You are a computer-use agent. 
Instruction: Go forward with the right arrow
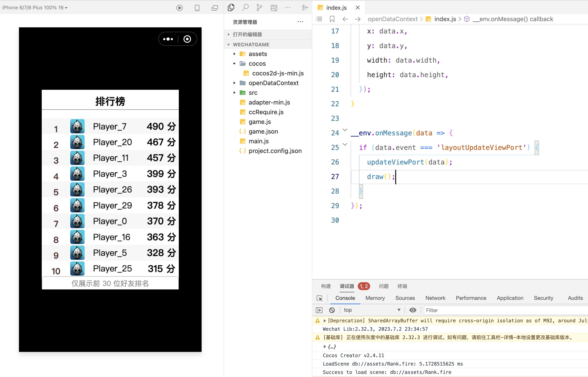point(358,19)
